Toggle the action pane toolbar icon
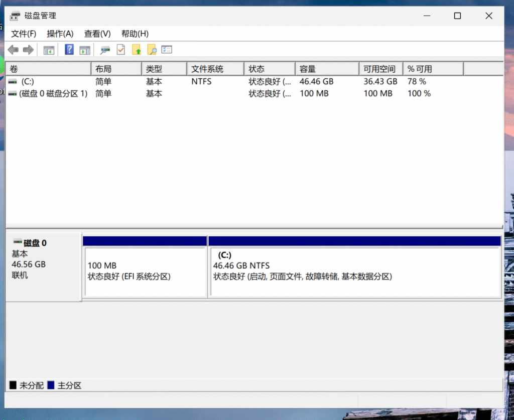Image resolution: width=514 pixels, height=420 pixels. [x=85, y=50]
